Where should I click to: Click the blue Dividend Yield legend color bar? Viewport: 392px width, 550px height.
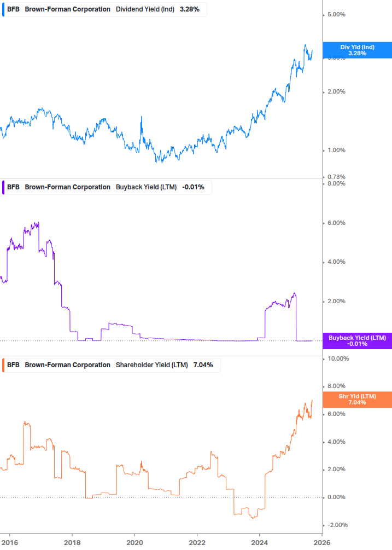(x=3, y=9)
